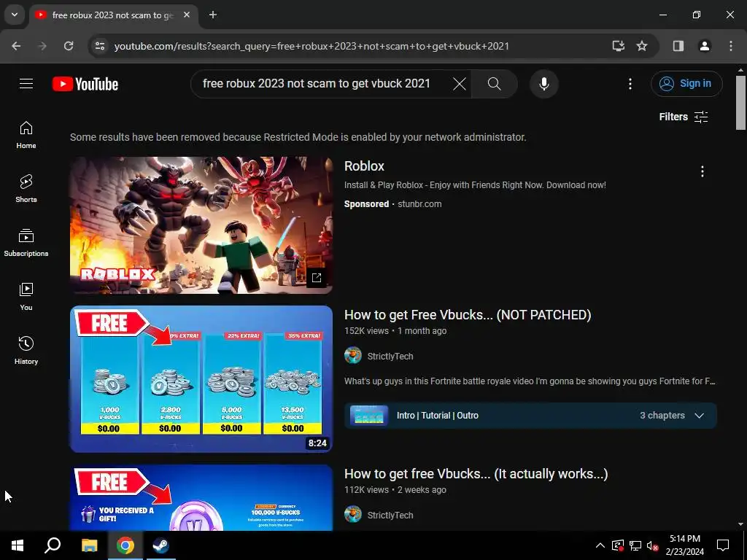Open StrictlyTech channel name under NOT PATCHED video
The image size is (747, 560).
390,356
